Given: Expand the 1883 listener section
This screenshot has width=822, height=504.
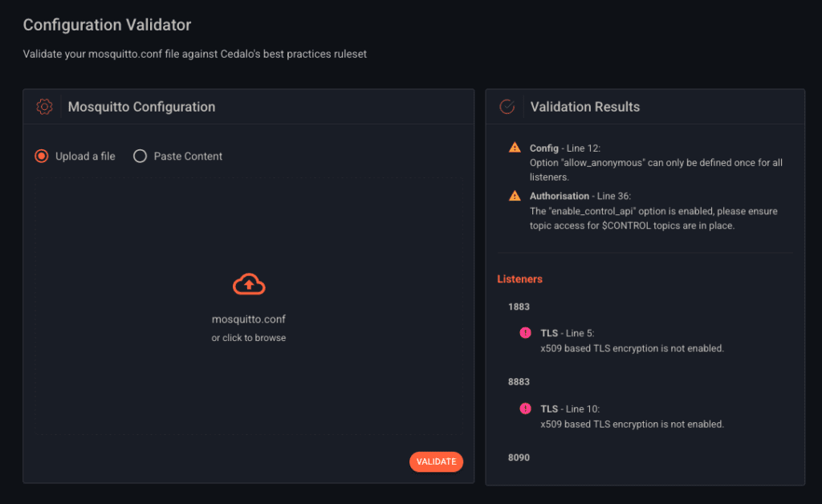Looking at the screenshot, I should (519, 307).
